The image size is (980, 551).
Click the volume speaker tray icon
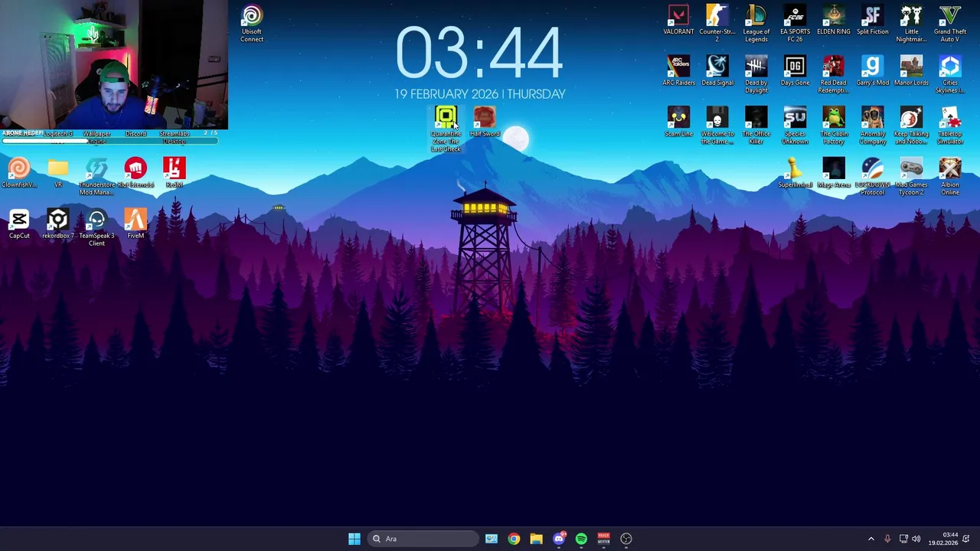click(916, 539)
